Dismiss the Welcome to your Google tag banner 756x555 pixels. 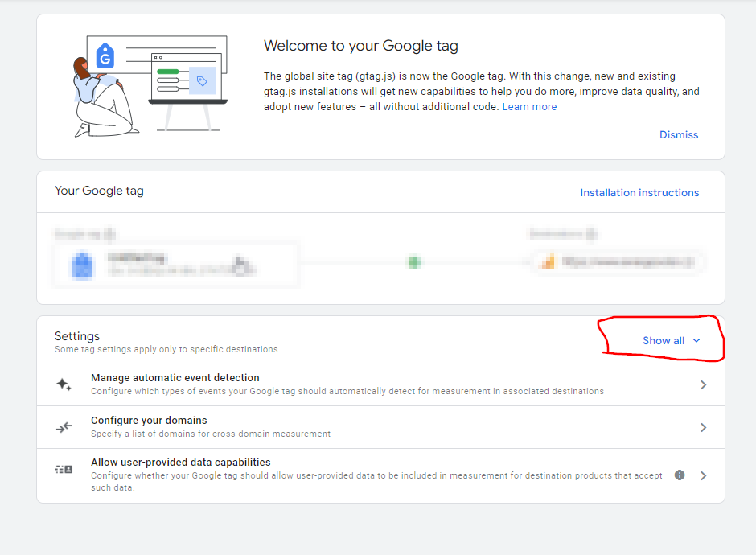679,135
